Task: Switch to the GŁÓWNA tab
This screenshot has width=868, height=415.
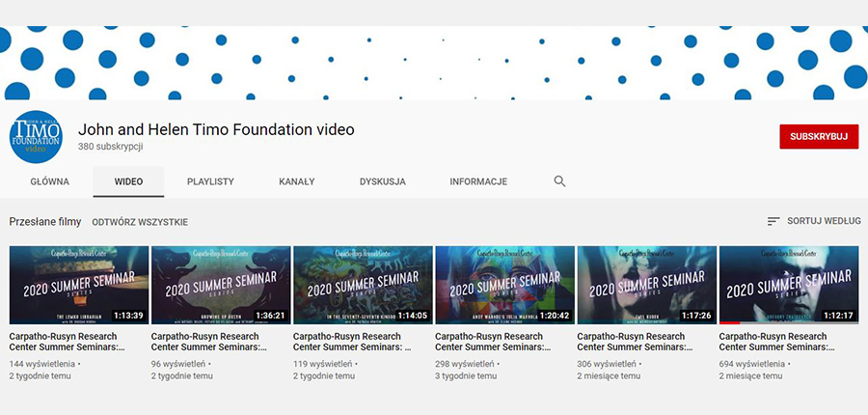Action: pos(50,181)
